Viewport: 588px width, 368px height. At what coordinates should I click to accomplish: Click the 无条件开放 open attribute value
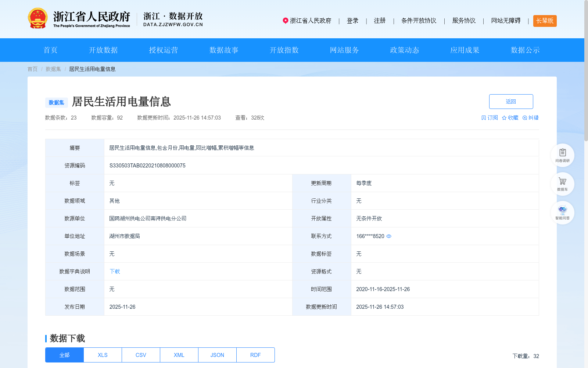(x=369, y=219)
